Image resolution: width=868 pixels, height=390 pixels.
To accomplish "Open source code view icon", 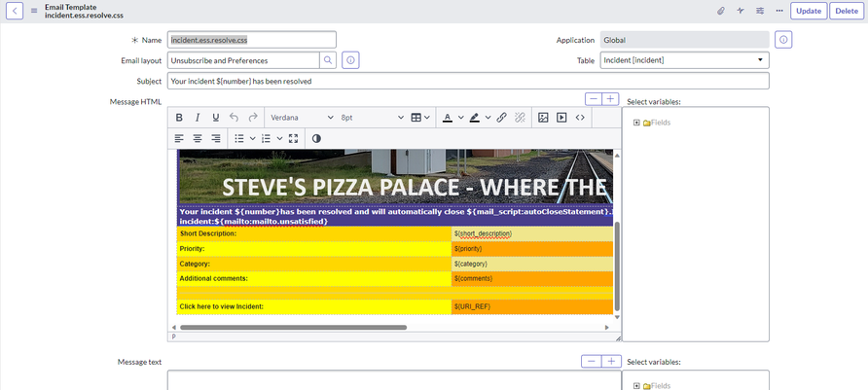I will [x=580, y=118].
